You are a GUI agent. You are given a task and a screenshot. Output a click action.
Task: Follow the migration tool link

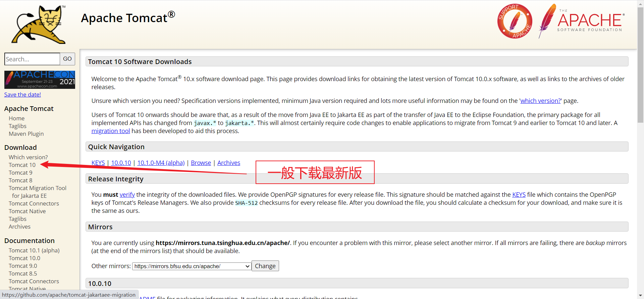point(111,131)
